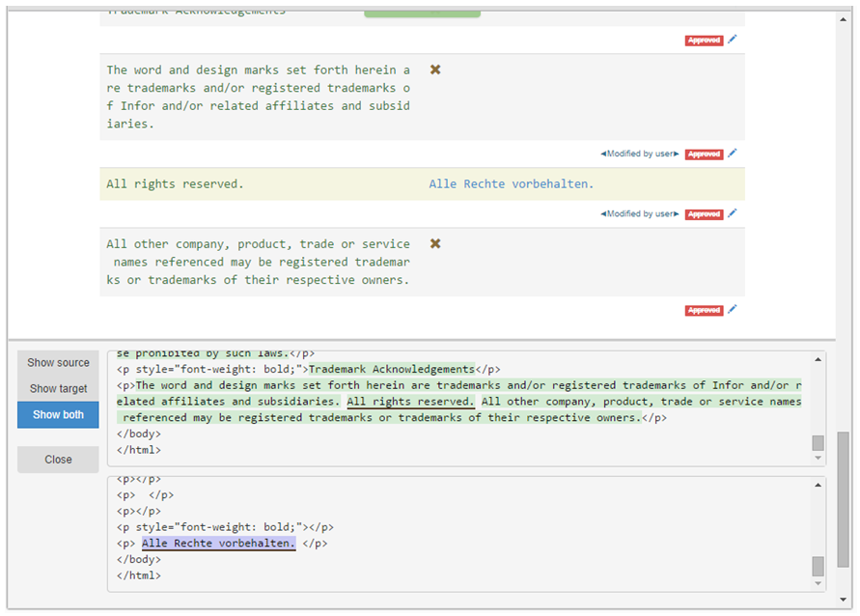This screenshot has height=616, width=860.
Task: Click the down arrow of target preview scrollbar
Action: coord(818,583)
